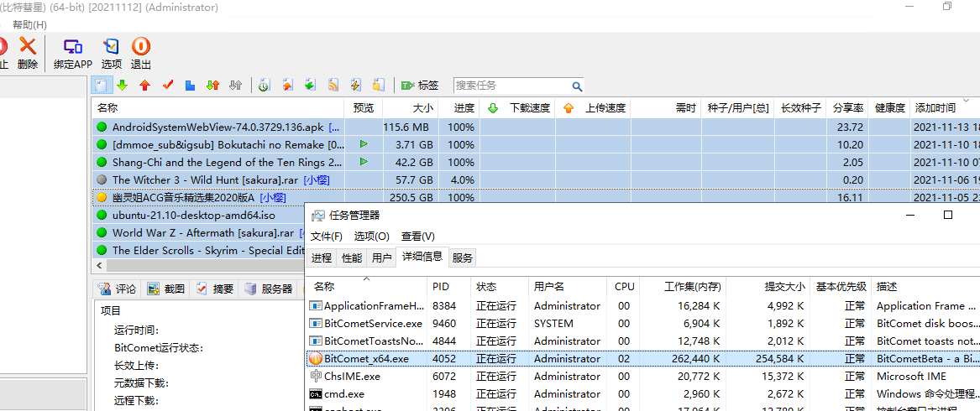Click inside the Search tasks (搜索任务) field
The width and height of the screenshot is (980, 411).
(511, 86)
